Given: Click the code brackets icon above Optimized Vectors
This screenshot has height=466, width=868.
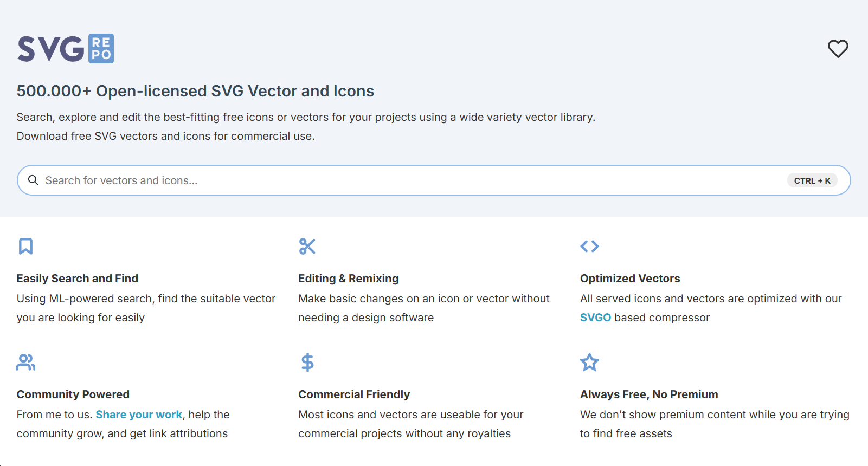Looking at the screenshot, I should click(589, 246).
